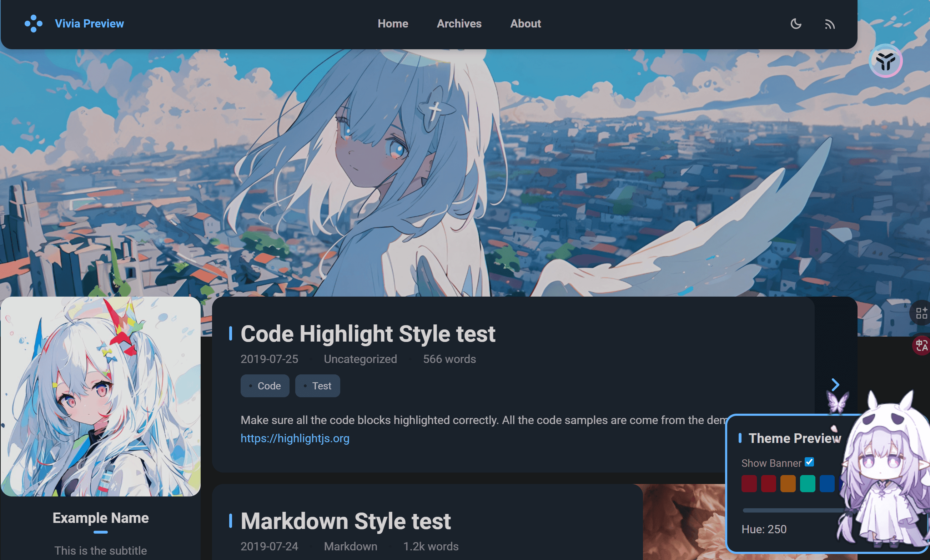Open the RSS feed icon
Viewport: 930px width, 560px height.
coord(830,24)
